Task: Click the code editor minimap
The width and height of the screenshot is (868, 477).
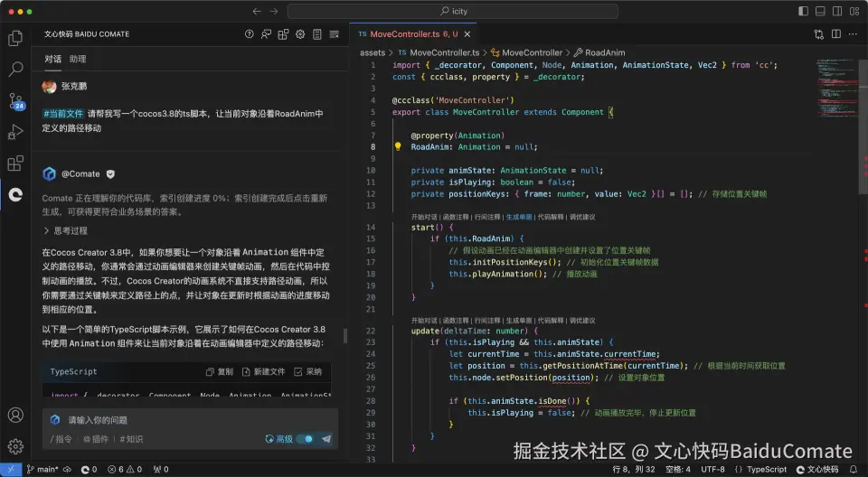Action: point(837,89)
